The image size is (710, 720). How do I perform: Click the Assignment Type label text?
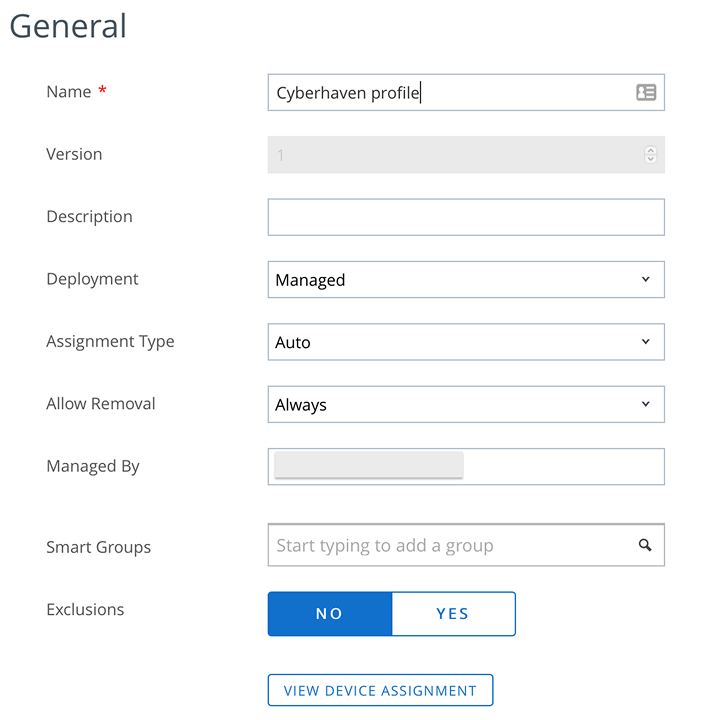110,341
